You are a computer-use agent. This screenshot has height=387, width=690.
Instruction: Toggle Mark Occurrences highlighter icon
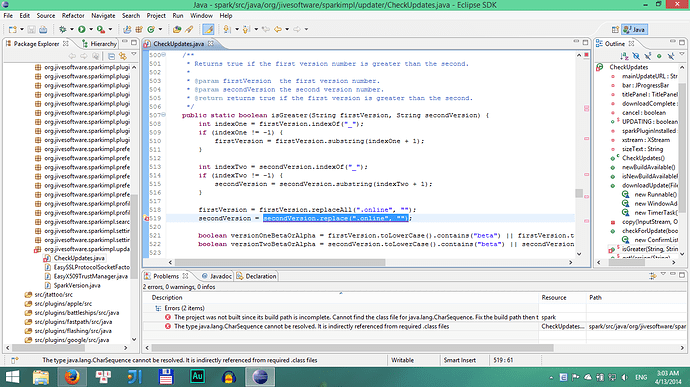click(x=208, y=29)
